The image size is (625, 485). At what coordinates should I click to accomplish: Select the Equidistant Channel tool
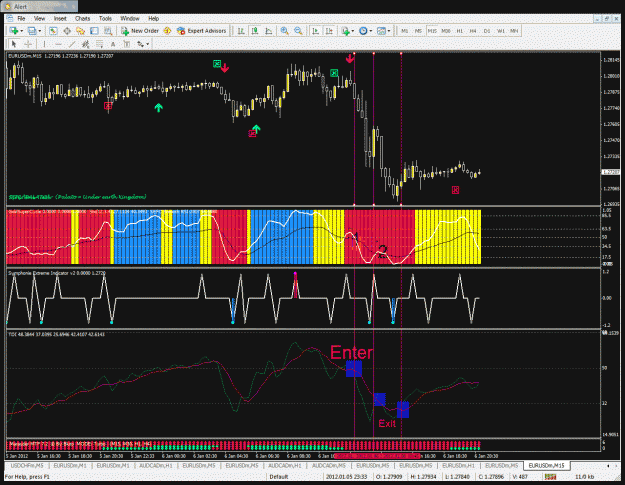(85, 44)
